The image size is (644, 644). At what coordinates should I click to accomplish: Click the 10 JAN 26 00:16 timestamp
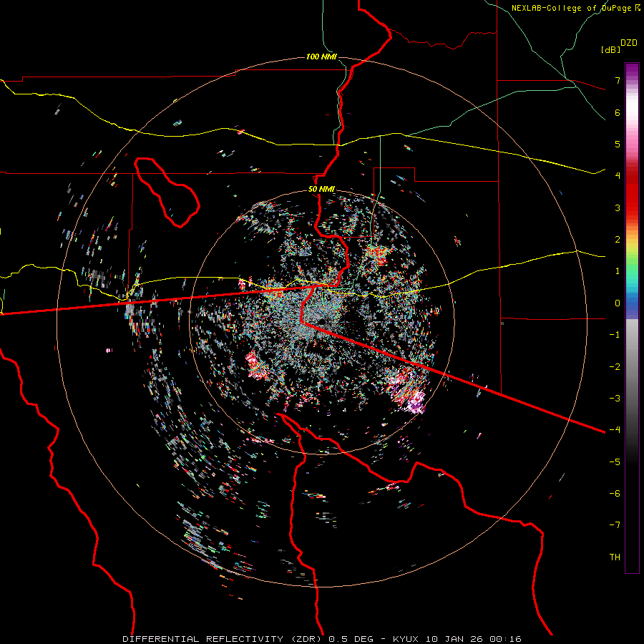pyautogui.click(x=474, y=639)
